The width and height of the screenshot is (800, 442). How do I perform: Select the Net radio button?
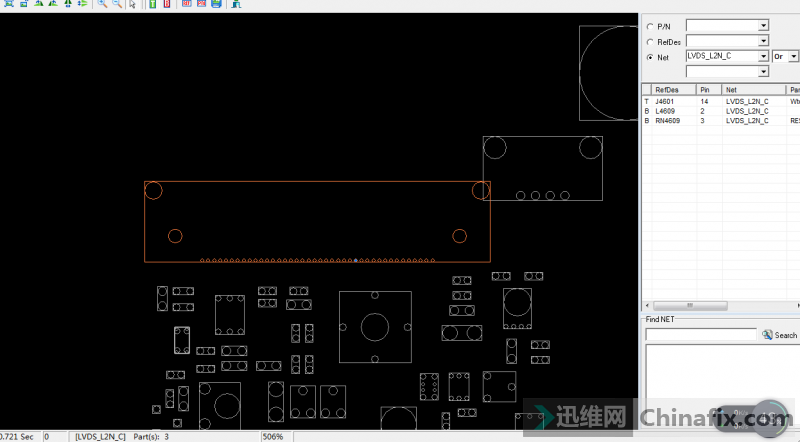click(650, 57)
